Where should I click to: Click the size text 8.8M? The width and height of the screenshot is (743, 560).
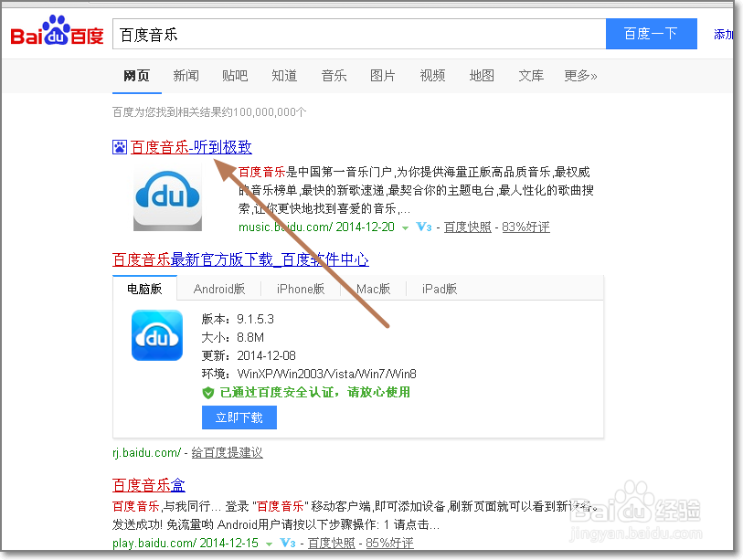(x=250, y=338)
